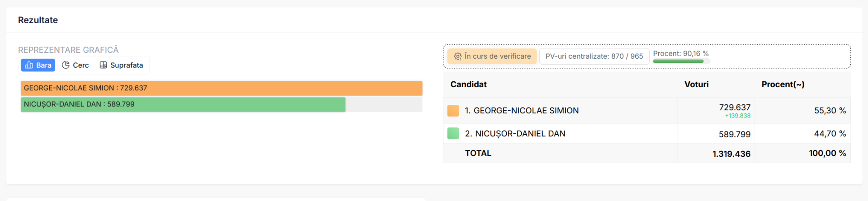Click PV-uri centralizate 870 / 965 label

(594, 56)
